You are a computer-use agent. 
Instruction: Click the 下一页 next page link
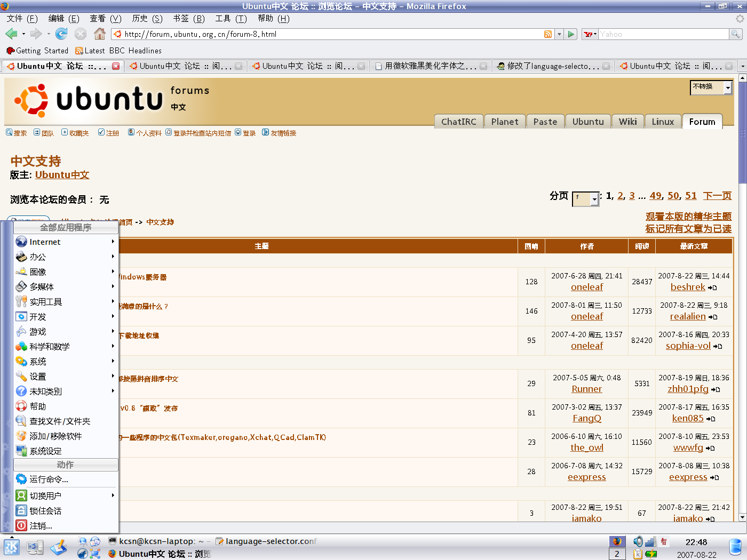point(717,196)
